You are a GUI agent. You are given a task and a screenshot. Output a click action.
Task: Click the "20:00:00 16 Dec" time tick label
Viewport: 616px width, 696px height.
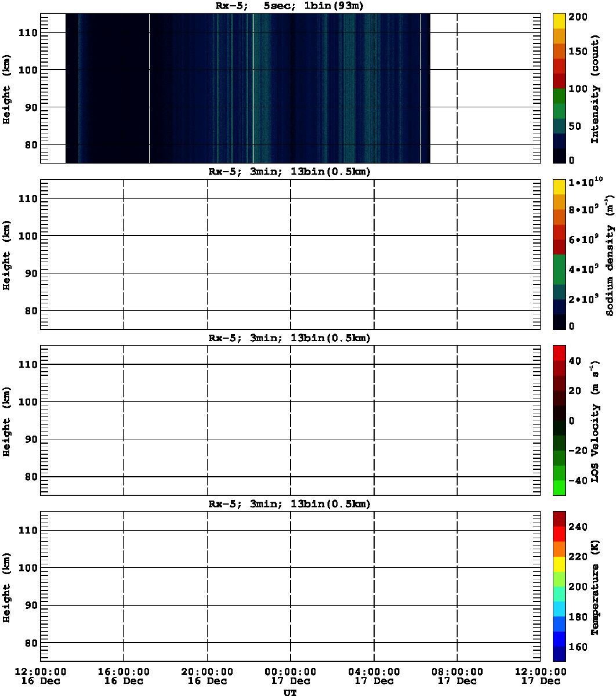click(207, 676)
